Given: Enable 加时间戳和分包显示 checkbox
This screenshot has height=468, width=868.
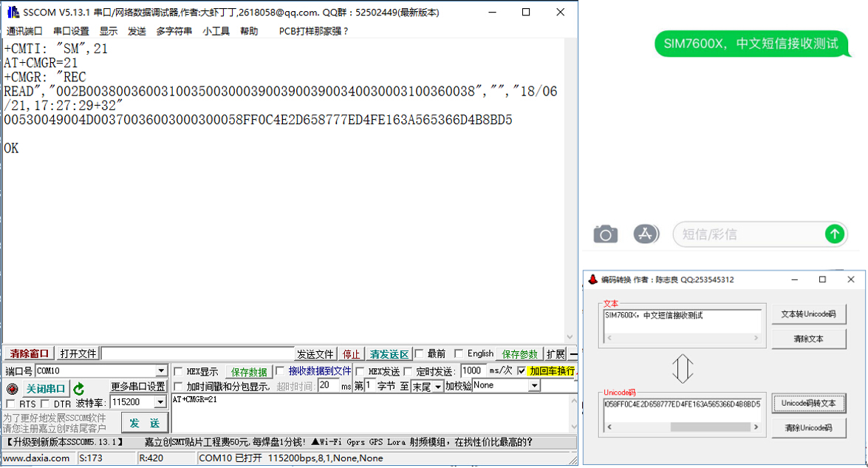Looking at the screenshot, I should coord(178,386).
